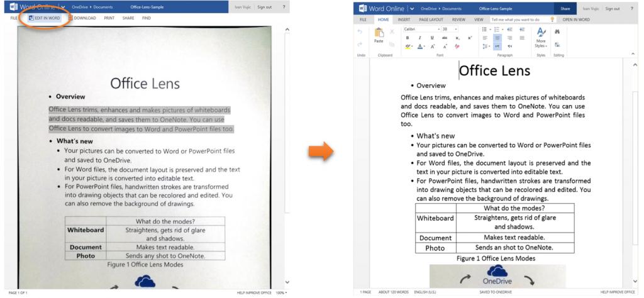Click SHARE in the left window toolbar
644x298 pixels.
[x=128, y=18]
